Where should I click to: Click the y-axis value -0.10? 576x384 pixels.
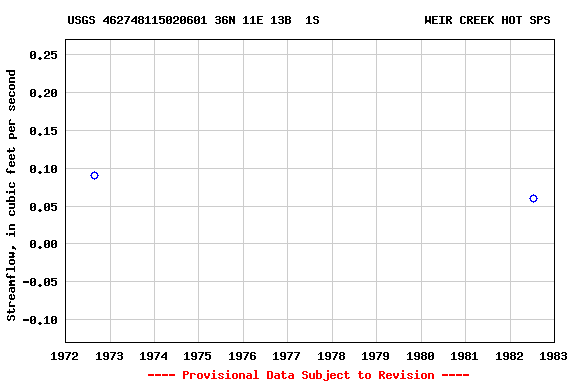[x=40, y=320]
